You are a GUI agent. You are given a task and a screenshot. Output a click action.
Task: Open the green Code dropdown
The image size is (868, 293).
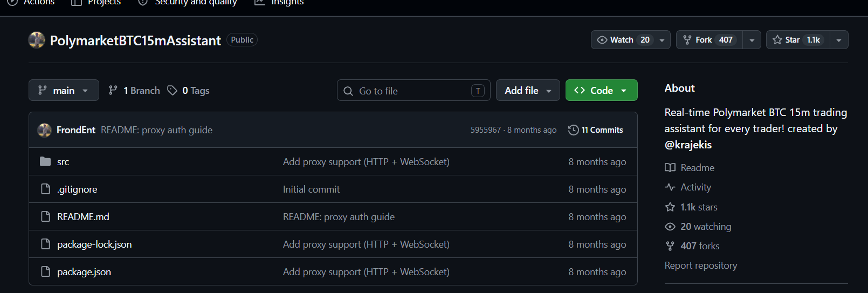click(601, 90)
